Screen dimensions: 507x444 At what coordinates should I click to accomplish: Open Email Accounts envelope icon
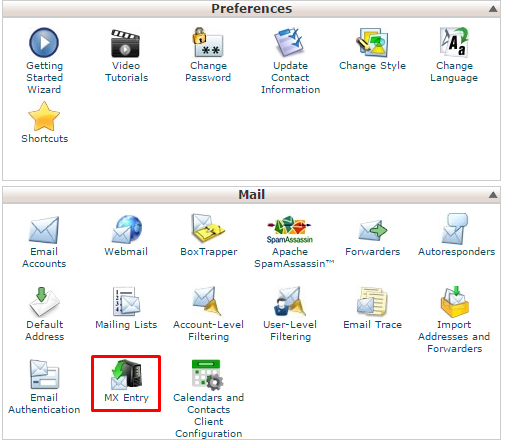pos(44,230)
